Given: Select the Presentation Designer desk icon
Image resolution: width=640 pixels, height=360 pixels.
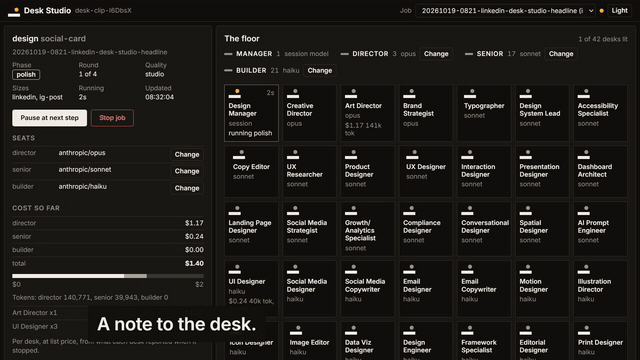Looking at the screenshot, I should (x=526, y=155).
